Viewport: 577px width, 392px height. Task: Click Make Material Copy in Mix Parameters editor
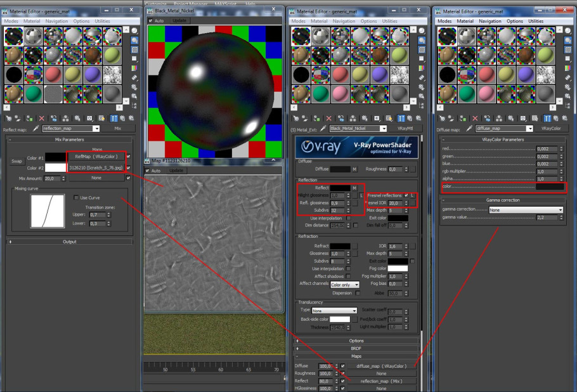tap(54, 119)
